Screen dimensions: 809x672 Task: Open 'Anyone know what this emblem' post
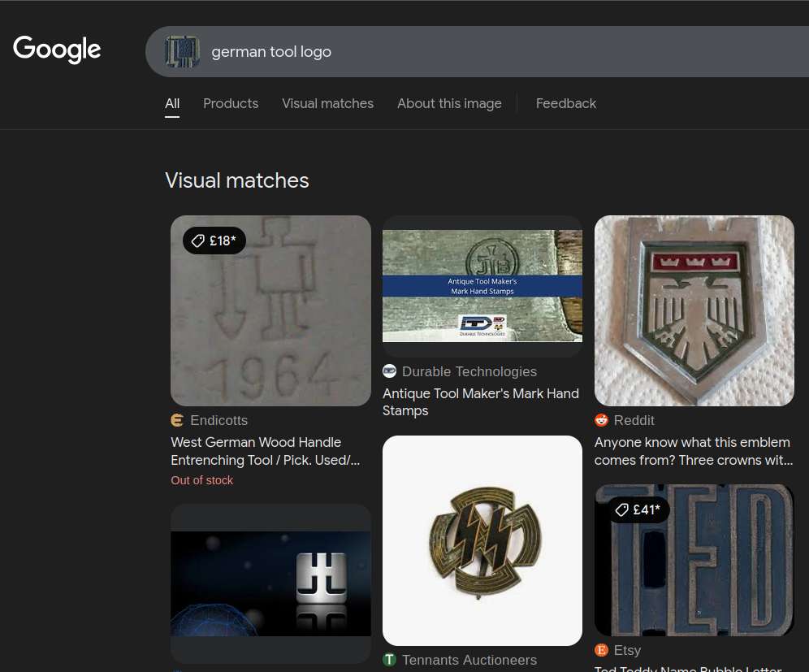click(x=694, y=451)
